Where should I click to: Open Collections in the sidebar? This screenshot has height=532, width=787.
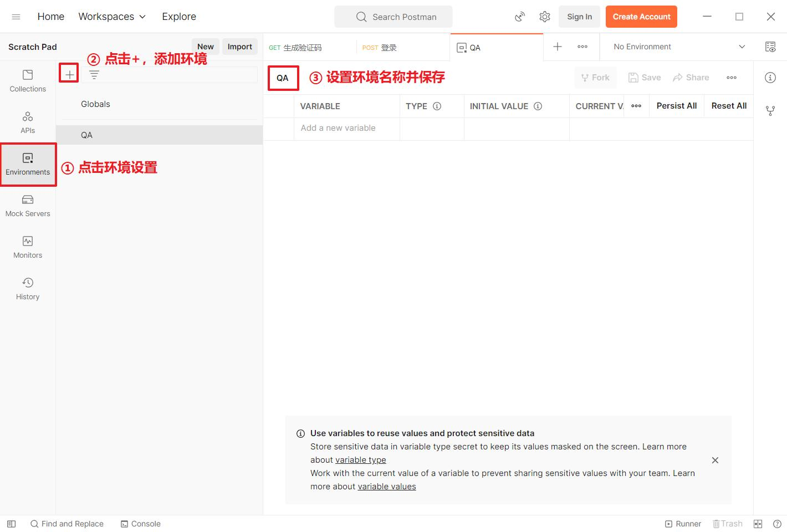coord(28,81)
